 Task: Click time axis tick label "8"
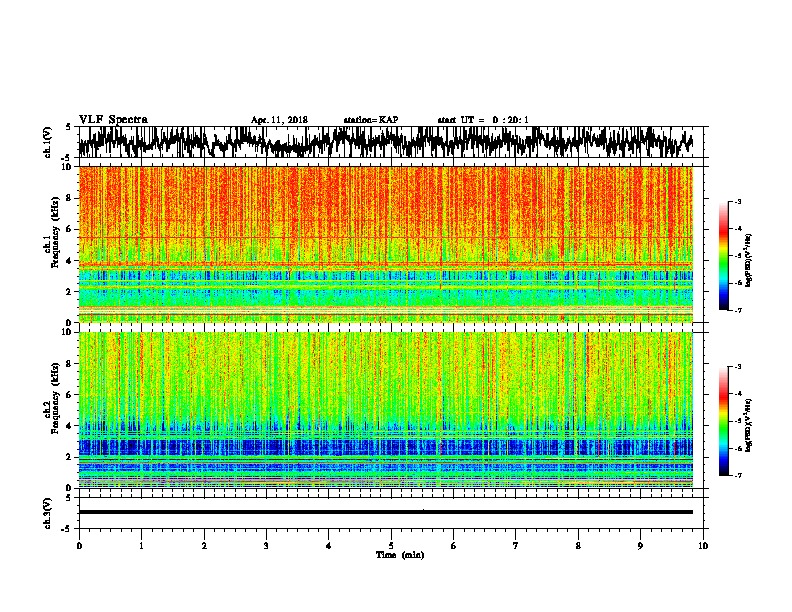click(x=578, y=546)
